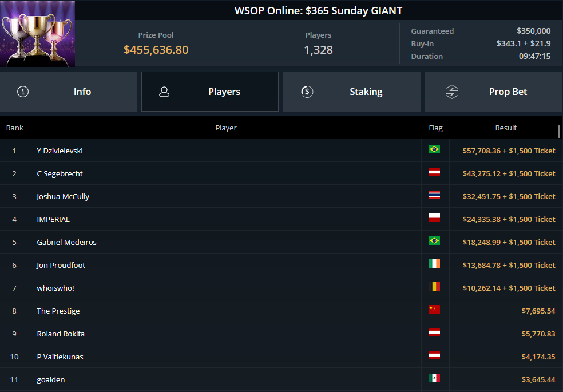Select player The Prestige

pyautogui.click(x=58, y=311)
